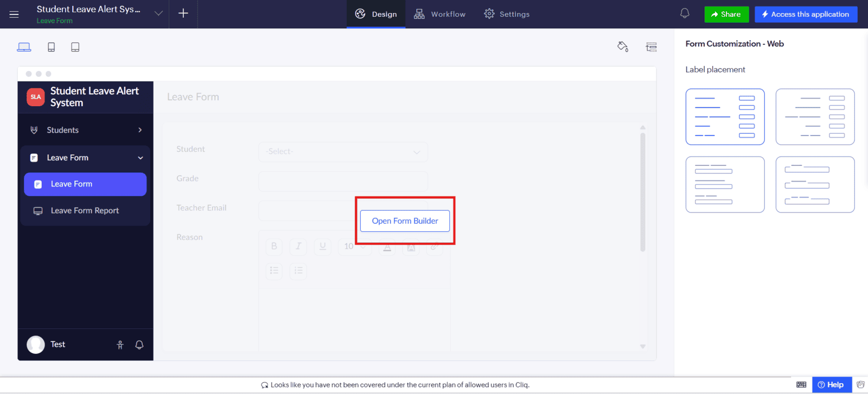The image size is (868, 394).
Task: Expand the application name dropdown
Action: tap(158, 14)
